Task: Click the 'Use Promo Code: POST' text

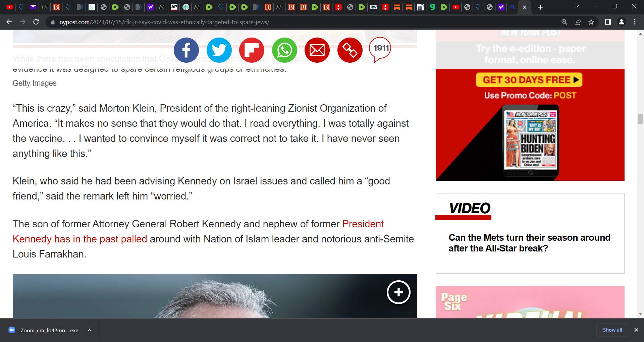Action: pos(530,96)
